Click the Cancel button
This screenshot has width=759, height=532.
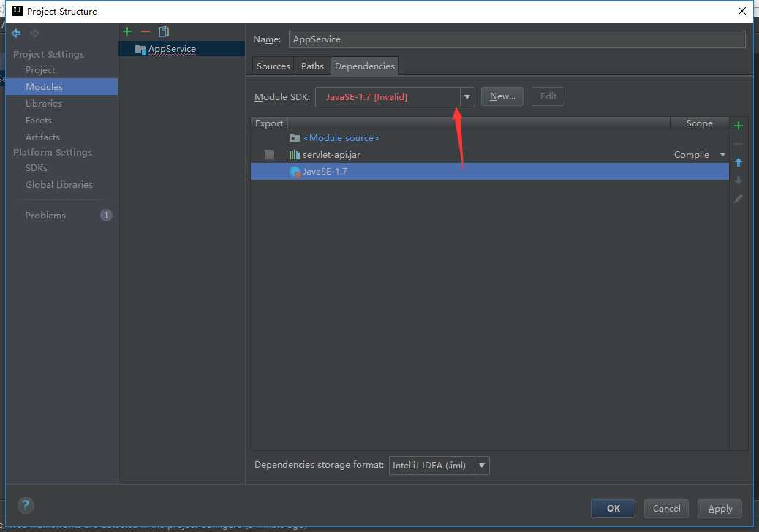point(666,509)
